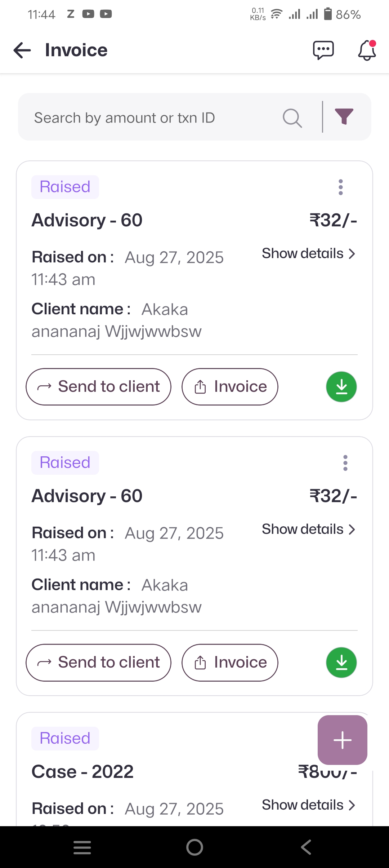Focus the search by amount or txn ID field
389x868 pixels.
coord(151,118)
